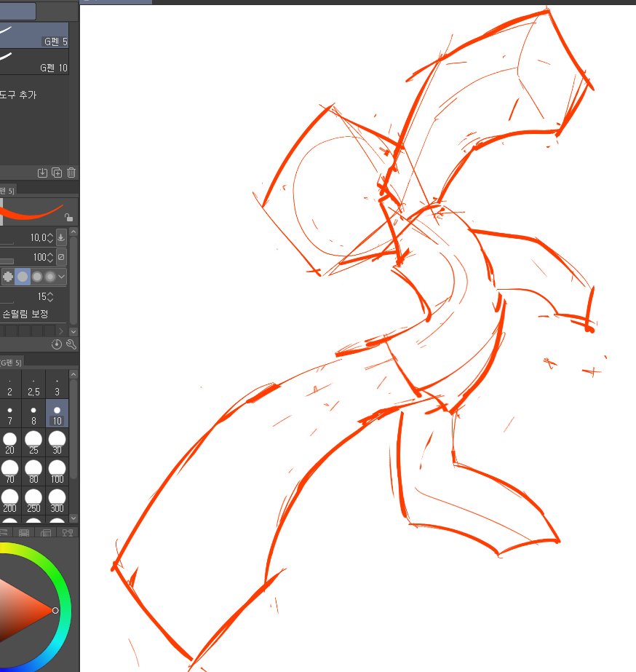This screenshot has width=636, height=672.
Task: Click the 손떨림 보정 stabilization label
Action: click(x=25, y=314)
